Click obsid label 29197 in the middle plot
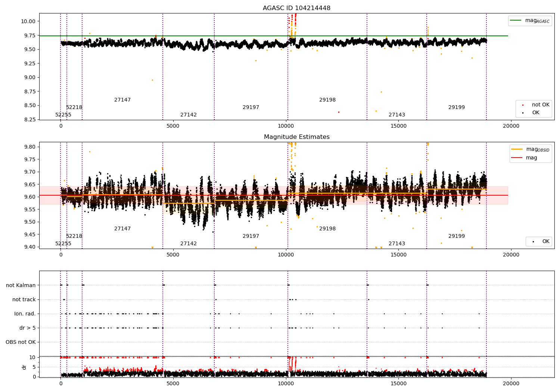Viewport: 560px width, 392px height. point(251,236)
